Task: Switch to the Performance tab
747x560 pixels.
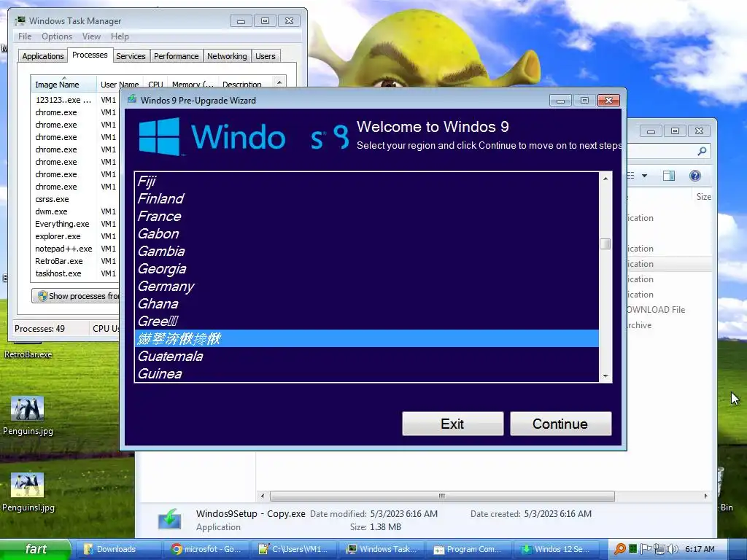Action: point(177,55)
